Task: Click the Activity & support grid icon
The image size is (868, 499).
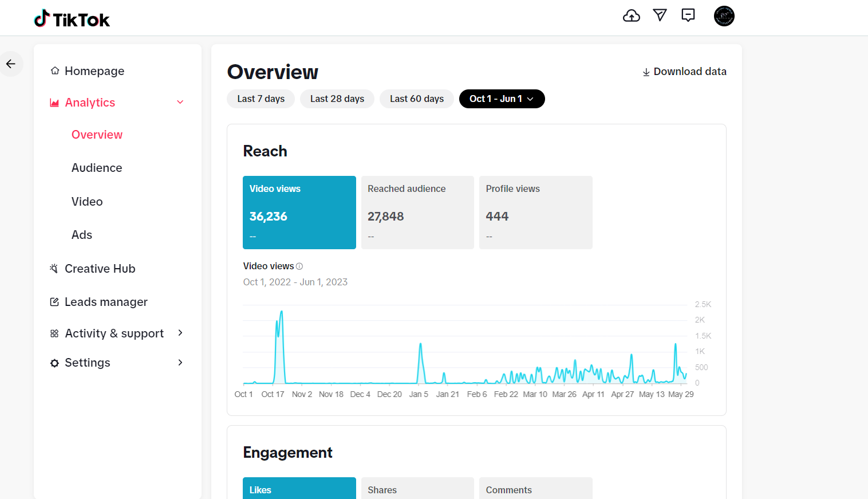Action: (x=54, y=333)
